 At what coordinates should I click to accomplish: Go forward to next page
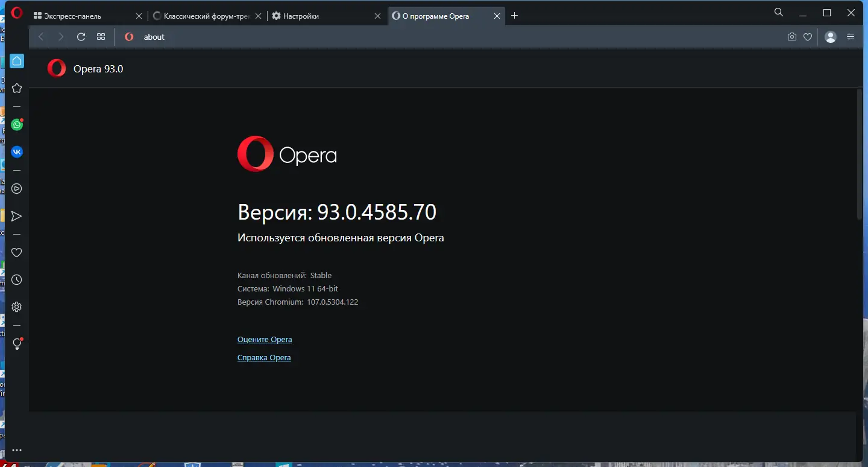(61, 37)
